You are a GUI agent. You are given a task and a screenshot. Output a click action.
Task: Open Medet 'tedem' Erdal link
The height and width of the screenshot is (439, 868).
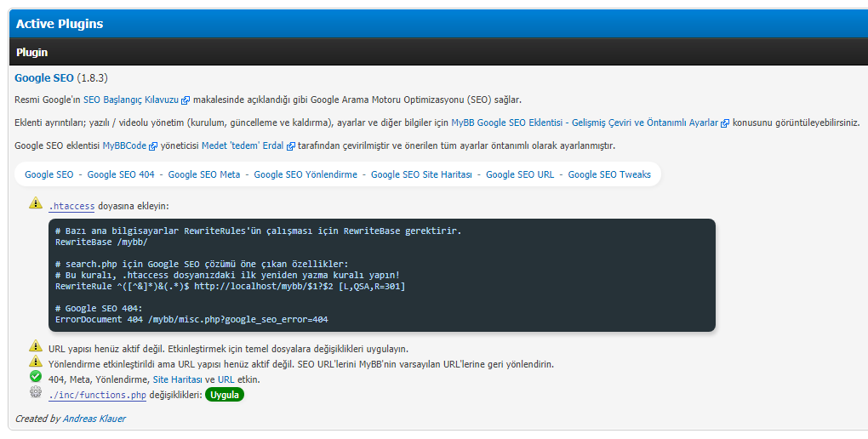243,145
